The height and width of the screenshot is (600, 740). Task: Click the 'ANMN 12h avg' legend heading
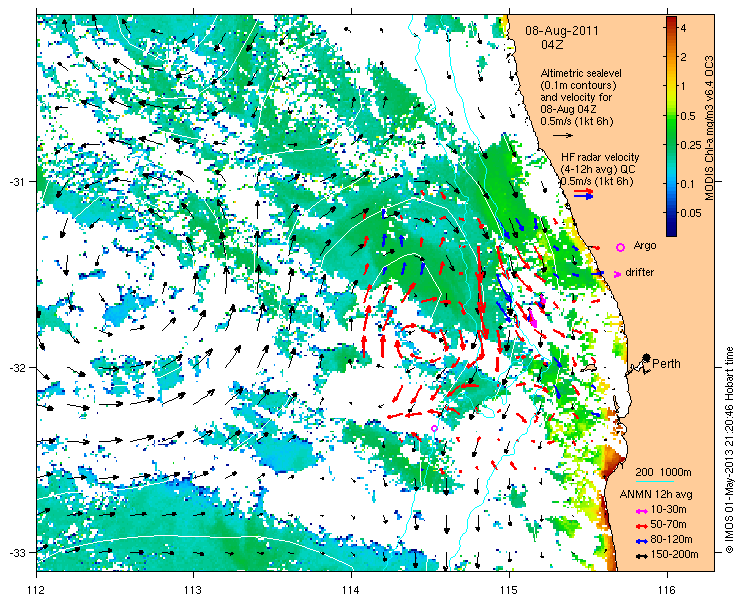point(656,495)
